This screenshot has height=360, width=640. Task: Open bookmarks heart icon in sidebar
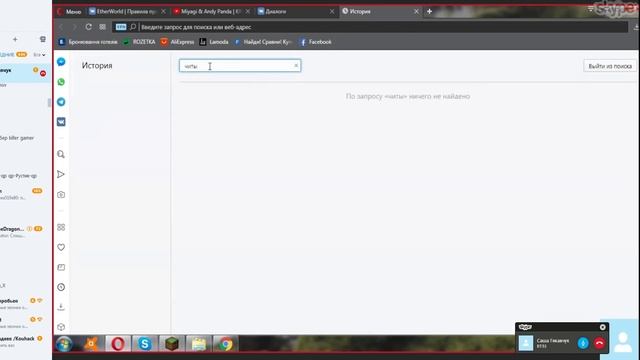(61, 247)
